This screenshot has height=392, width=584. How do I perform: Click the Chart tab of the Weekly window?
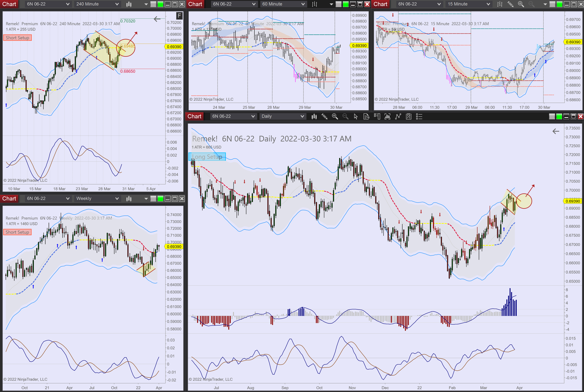pos(9,199)
